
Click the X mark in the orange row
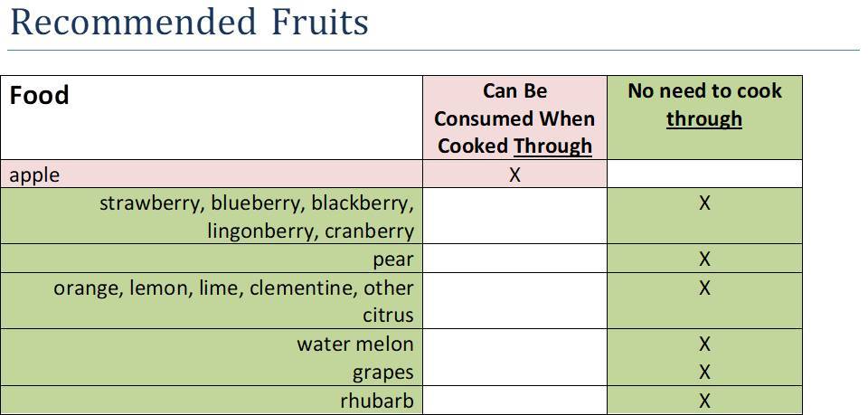pyautogui.click(x=704, y=288)
